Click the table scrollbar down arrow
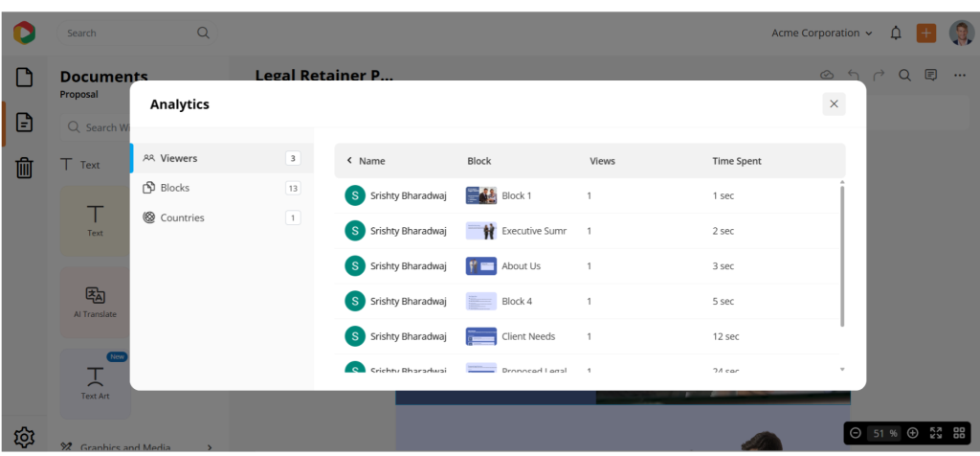 click(842, 369)
